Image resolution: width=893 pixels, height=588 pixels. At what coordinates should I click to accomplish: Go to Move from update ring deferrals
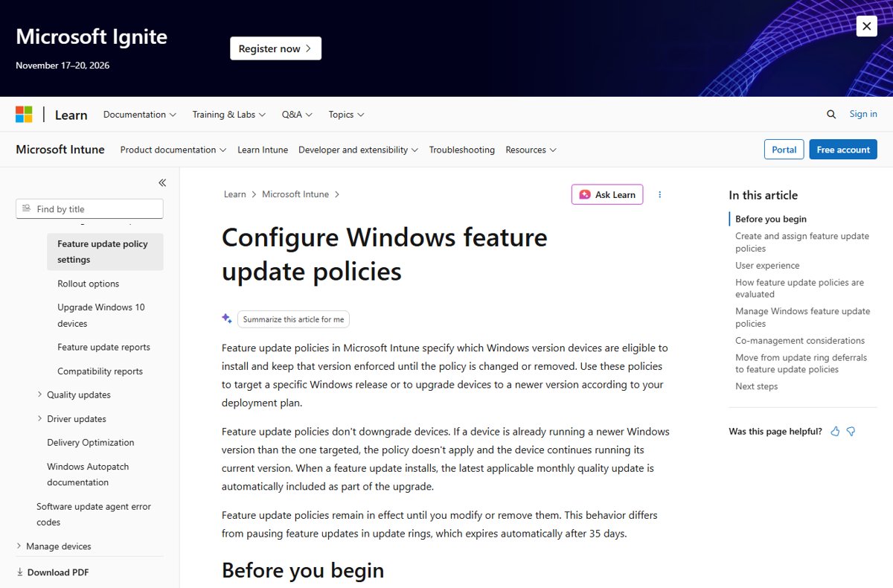[x=801, y=363]
